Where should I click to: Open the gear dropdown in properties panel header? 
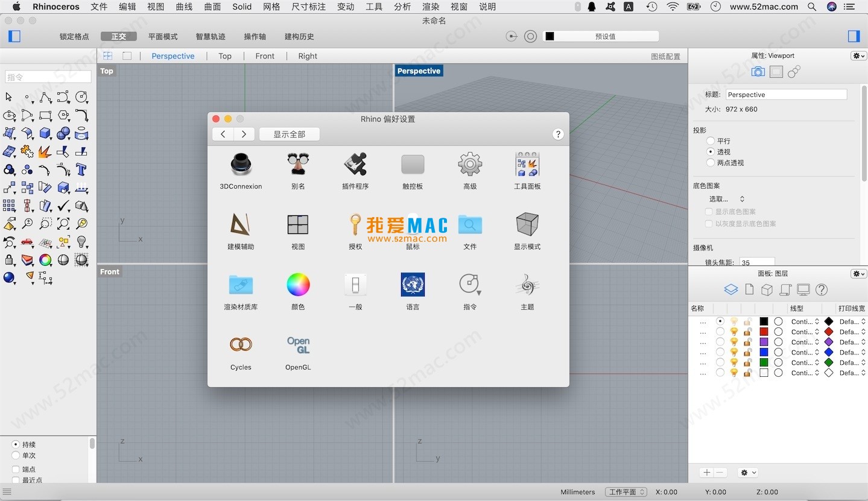(858, 55)
